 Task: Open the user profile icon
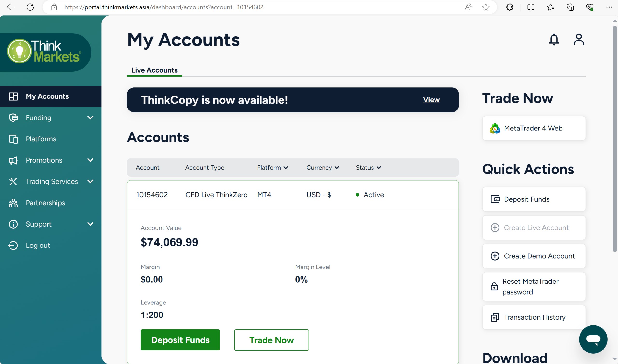coord(578,40)
